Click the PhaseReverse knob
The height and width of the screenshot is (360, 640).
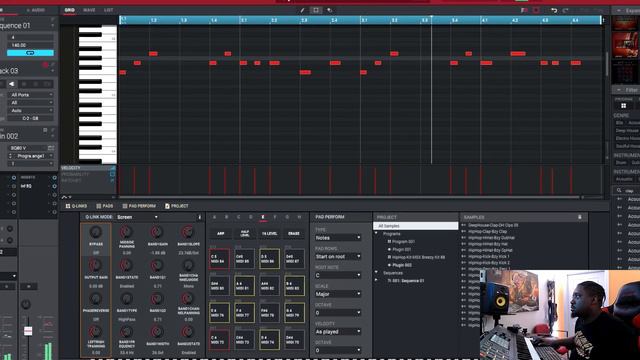coord(96,299)
